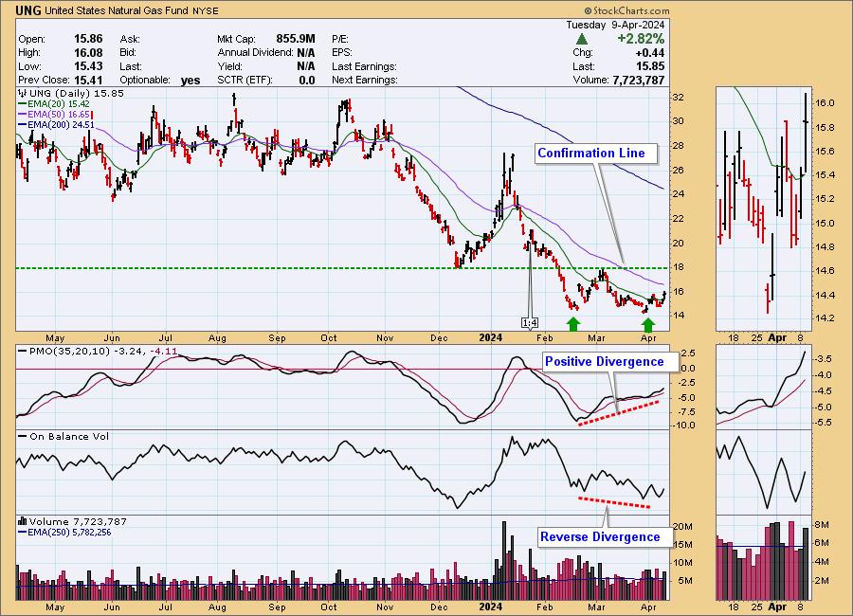
Task: Click the 32 price axis label
Action: (678, 98)
